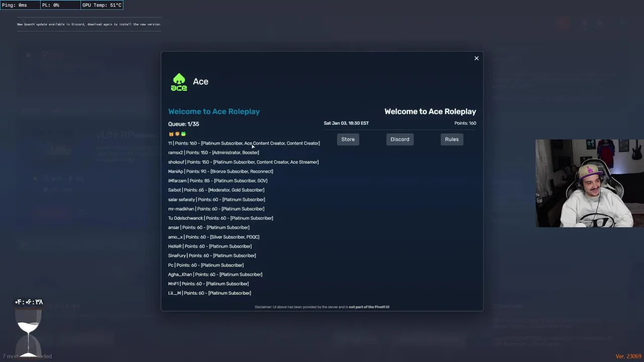Viewport: 644px width, 362px height.
Task: Open the Ace Discord link
Action: click(400, 139)
